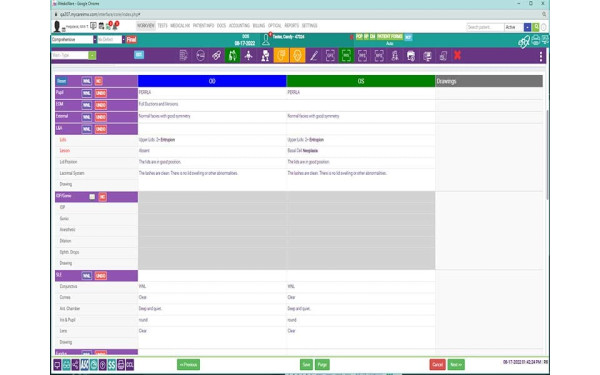This screenshot has width=600, height=375.
Task: Open the green arrow dropdown below Comprehensive
Action: [x=92, y=55]
